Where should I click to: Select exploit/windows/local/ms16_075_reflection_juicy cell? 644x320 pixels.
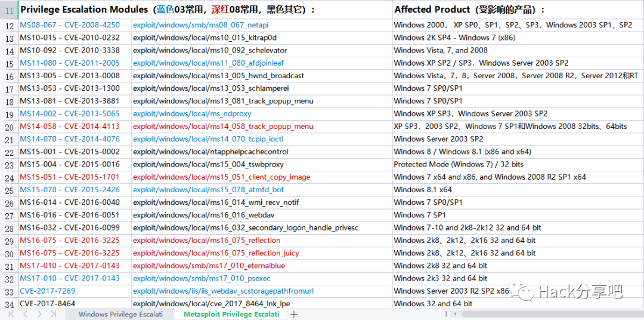(x=262, y=253)
